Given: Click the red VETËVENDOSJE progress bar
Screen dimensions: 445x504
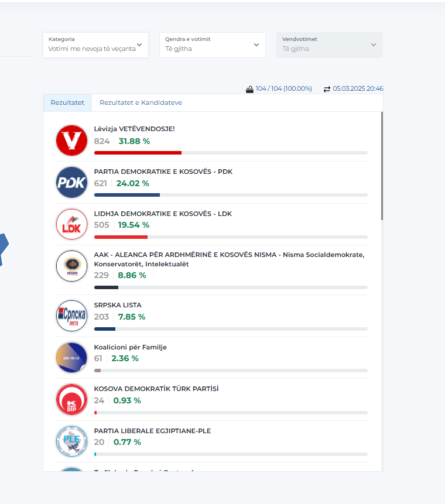Looking at the screenshot, I should (138, 153).
